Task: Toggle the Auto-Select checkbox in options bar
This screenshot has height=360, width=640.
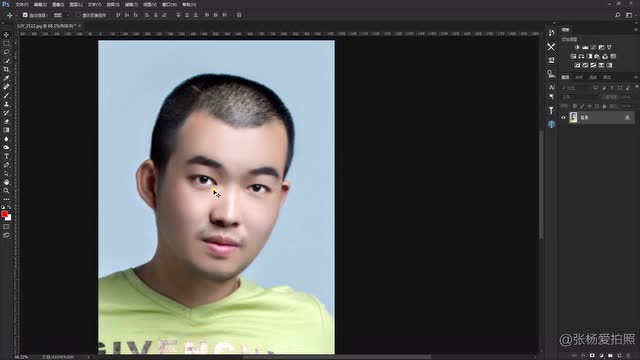Action: pos(25,15)
